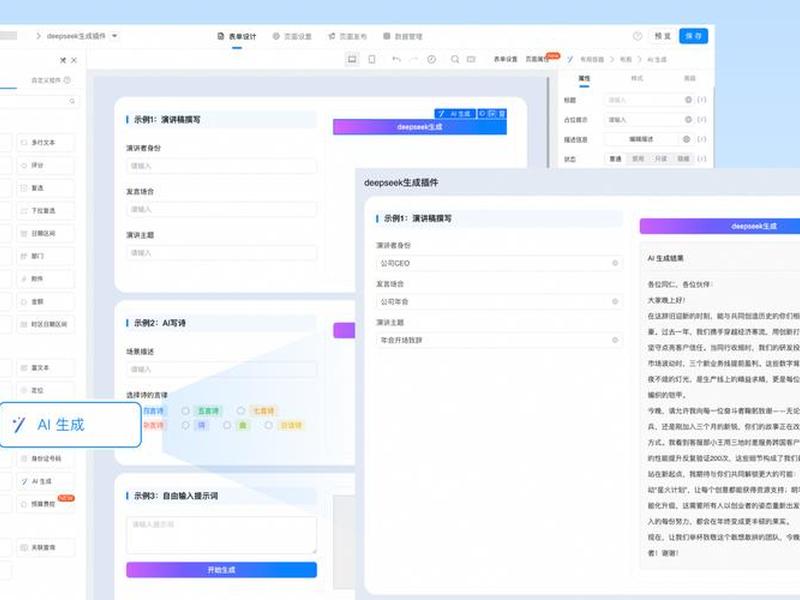Select the 多行文本 component tile
This screenshot has width=800, height=600.
(45, 142)
